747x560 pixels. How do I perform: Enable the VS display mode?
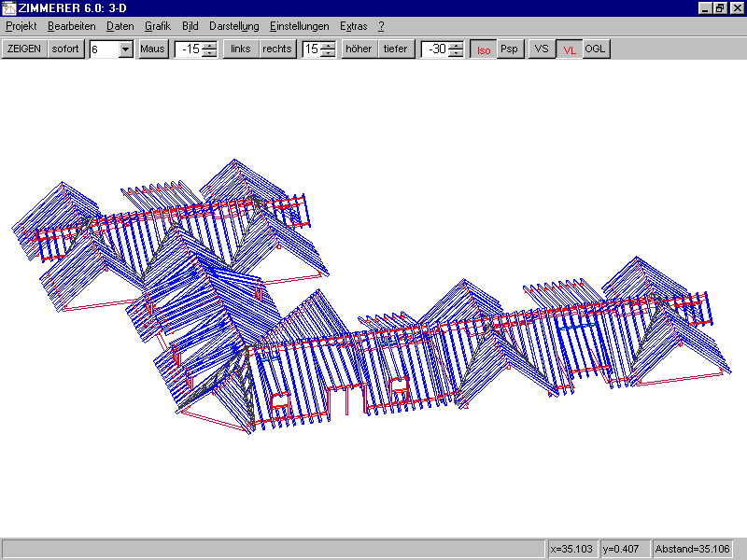[x=542, y=49]
